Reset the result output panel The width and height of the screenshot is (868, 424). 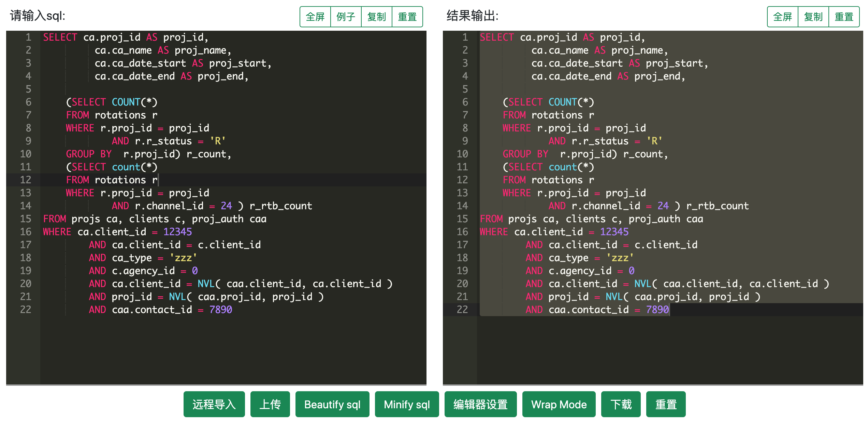click(844, 17)
